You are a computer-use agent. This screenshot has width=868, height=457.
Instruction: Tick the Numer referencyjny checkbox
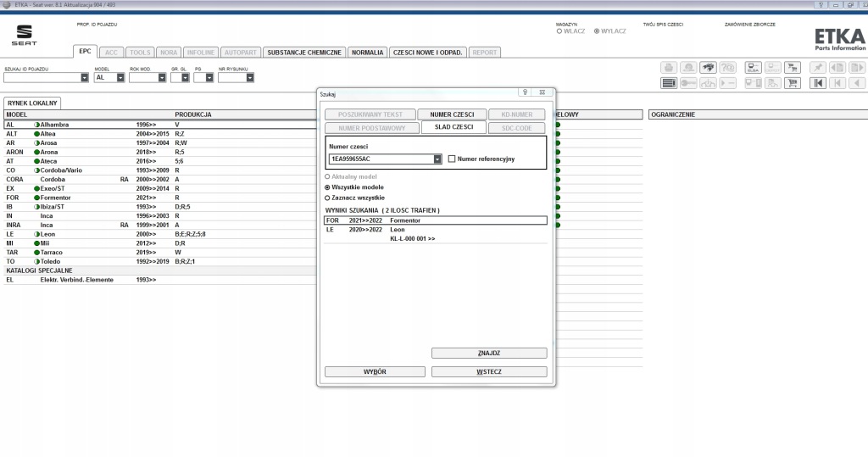452,159
